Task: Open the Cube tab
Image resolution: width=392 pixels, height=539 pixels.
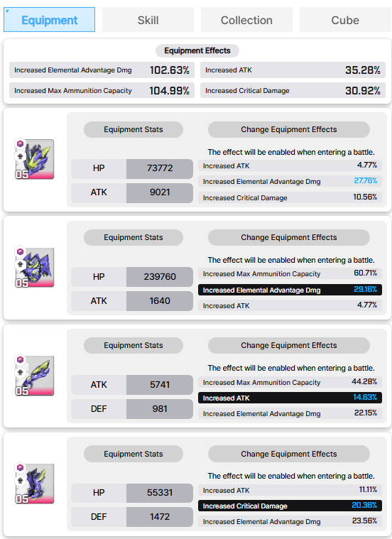Action: [x=345, y=20]
